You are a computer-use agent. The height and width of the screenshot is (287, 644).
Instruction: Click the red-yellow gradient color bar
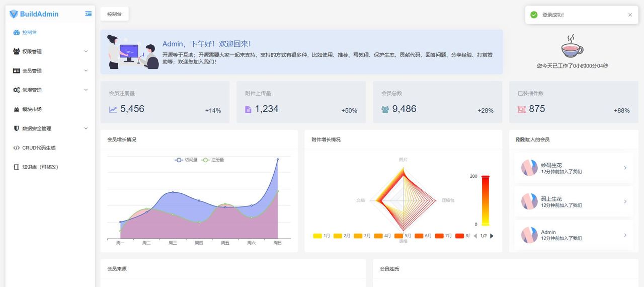(486, 200)
